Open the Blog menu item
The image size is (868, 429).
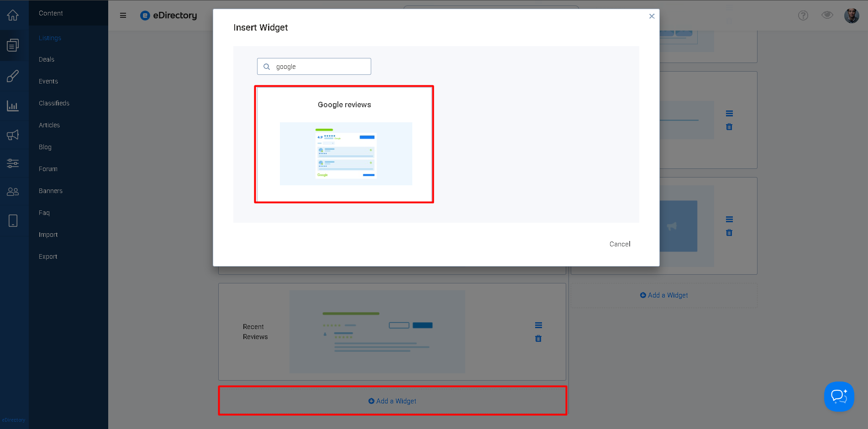[45, 147]
